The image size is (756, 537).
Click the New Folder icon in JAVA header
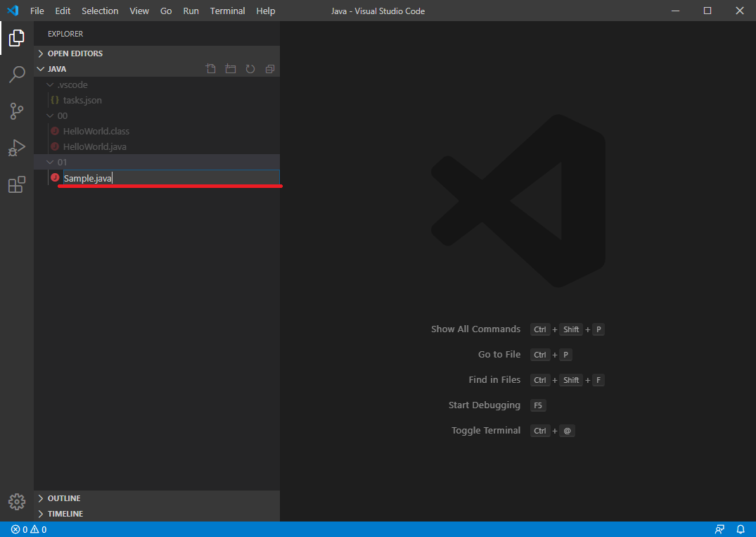pyautogui.click(x=231, y=69)
